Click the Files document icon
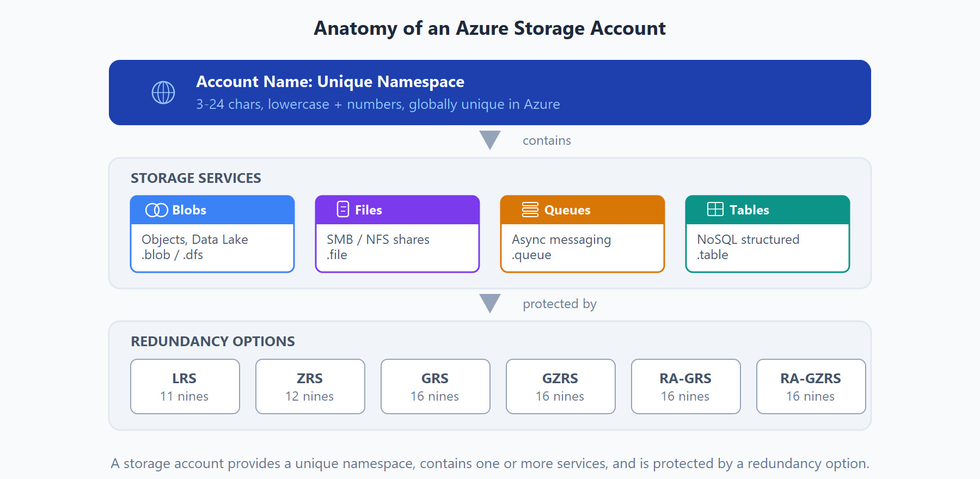 coord(343,210)
